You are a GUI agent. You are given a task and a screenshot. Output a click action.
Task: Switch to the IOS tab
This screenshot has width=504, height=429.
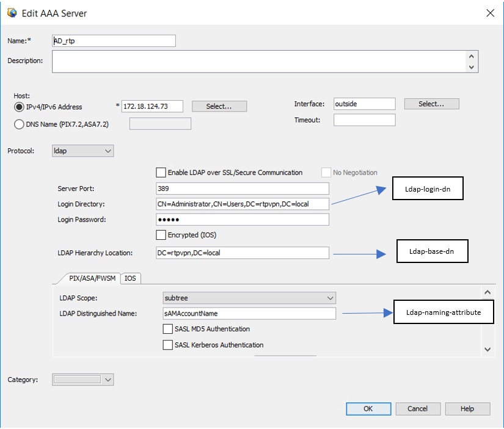[130, 278]
